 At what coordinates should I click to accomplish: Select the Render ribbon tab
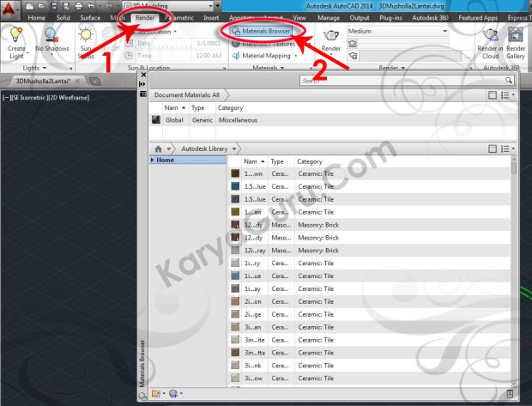coord(145,18)
